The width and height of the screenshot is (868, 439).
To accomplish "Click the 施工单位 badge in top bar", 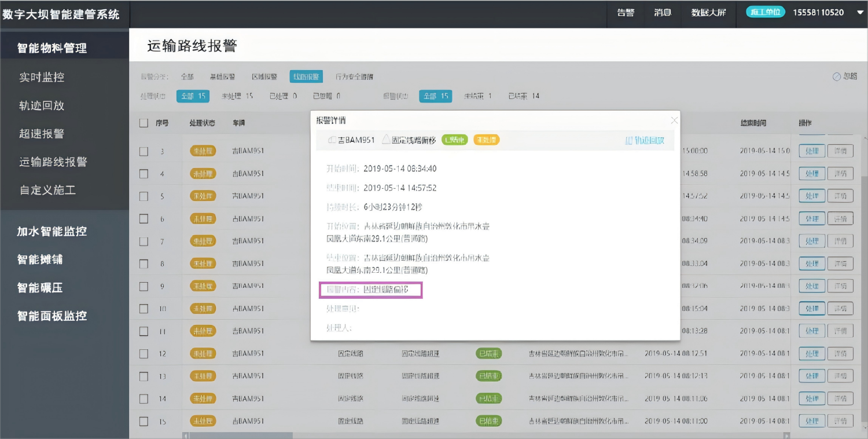I will 765,12.
